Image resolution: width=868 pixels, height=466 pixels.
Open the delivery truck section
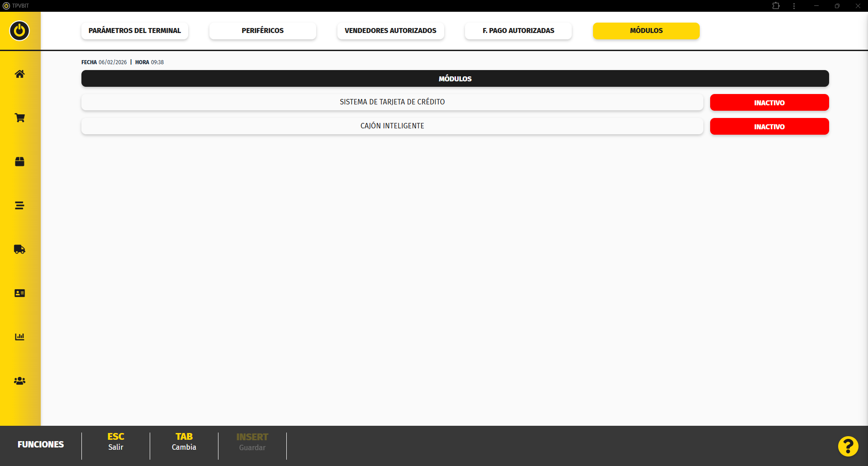click(19, 249)
